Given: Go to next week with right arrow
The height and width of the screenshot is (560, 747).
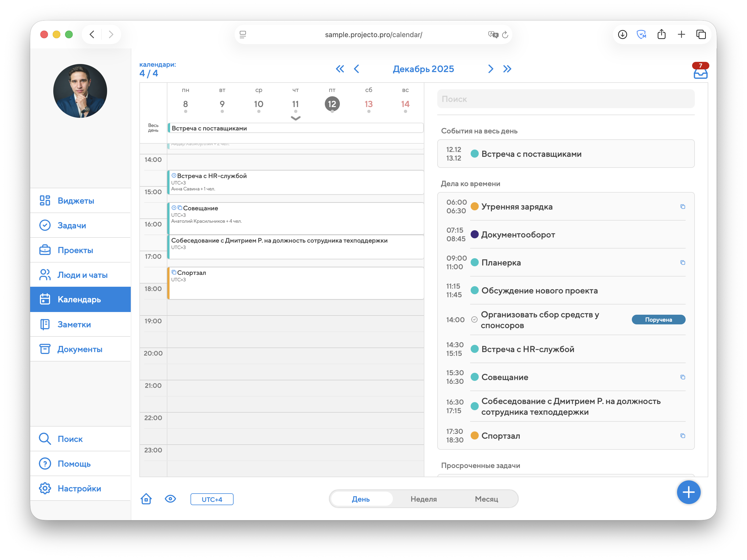Looking at the screenshot, I should pos(490,69).
